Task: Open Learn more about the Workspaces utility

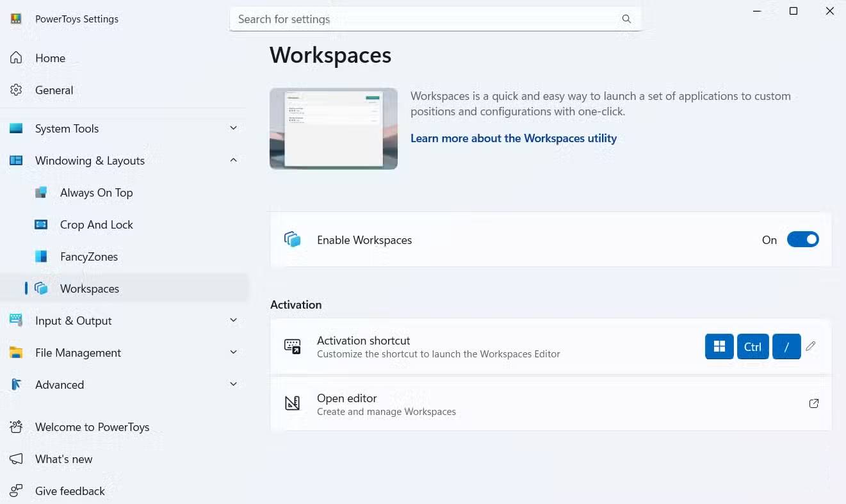Action: 514,138
